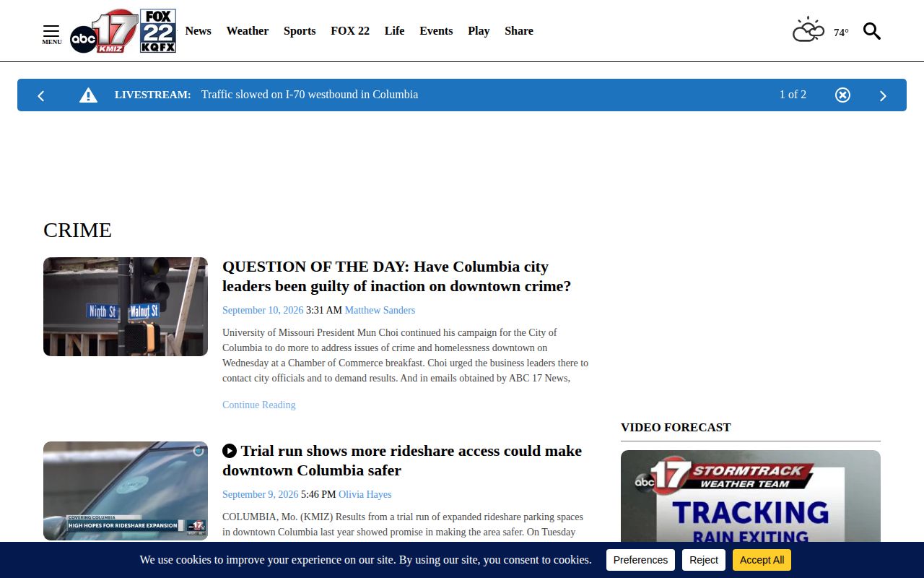Open the Sports menu
924x578 pixels.
click(300, 31)
